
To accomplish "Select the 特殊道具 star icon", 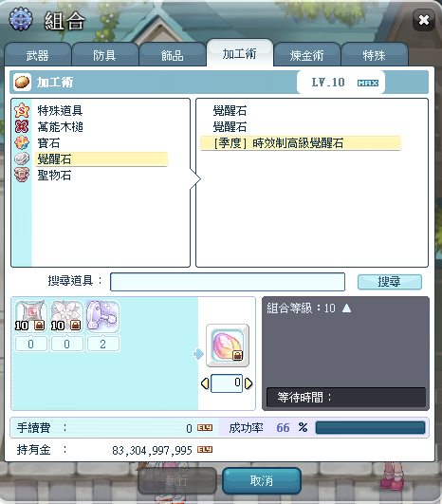I will coord(22,110).
